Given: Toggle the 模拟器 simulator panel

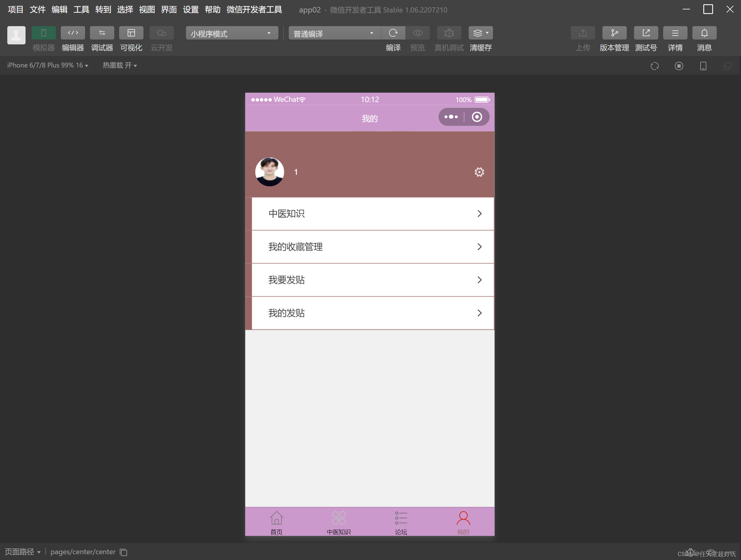Looking at the screenshot, I should click(x=43, y=33).
